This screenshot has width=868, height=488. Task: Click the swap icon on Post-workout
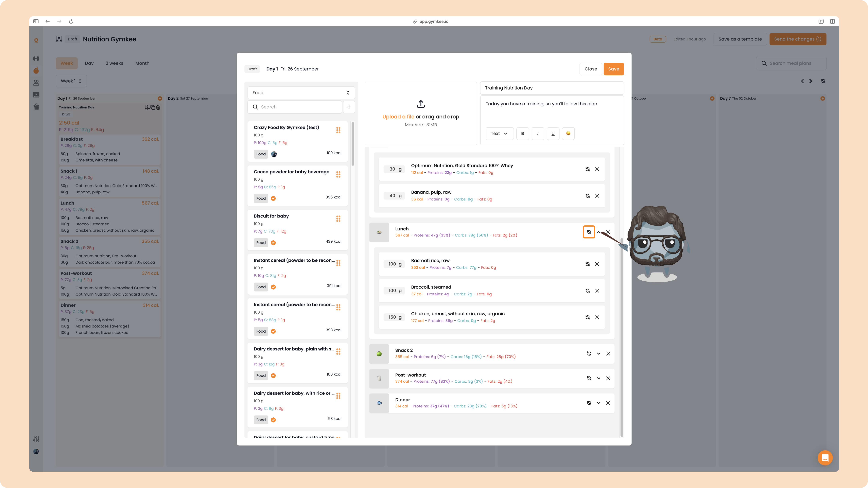pyautogui.click(x=589, y=378)
